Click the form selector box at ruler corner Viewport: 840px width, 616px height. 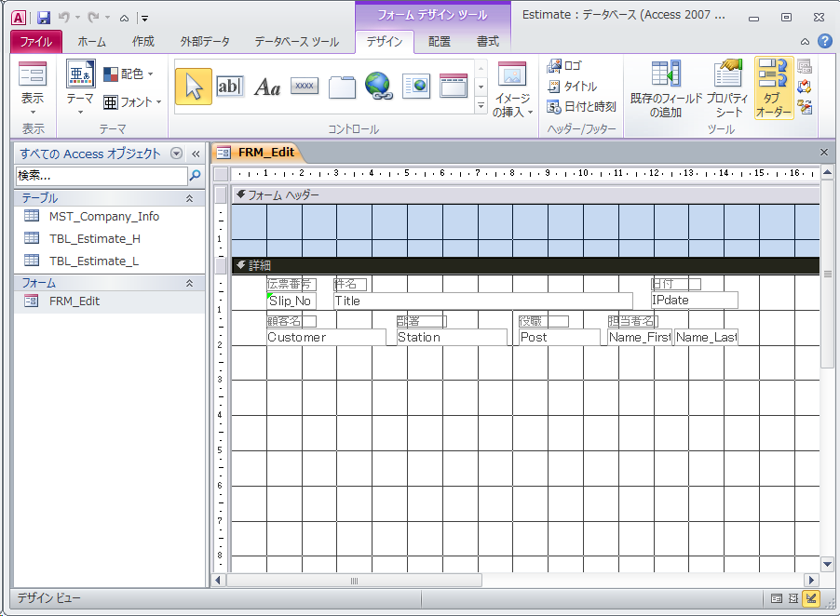221,174
